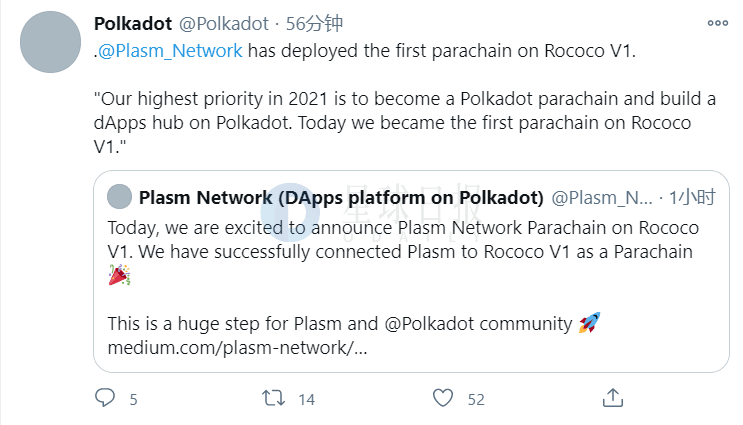Open the medium.com/plasm-network link
The width and height of the screenshot is (743, 425).
click(x=237, y=348)
